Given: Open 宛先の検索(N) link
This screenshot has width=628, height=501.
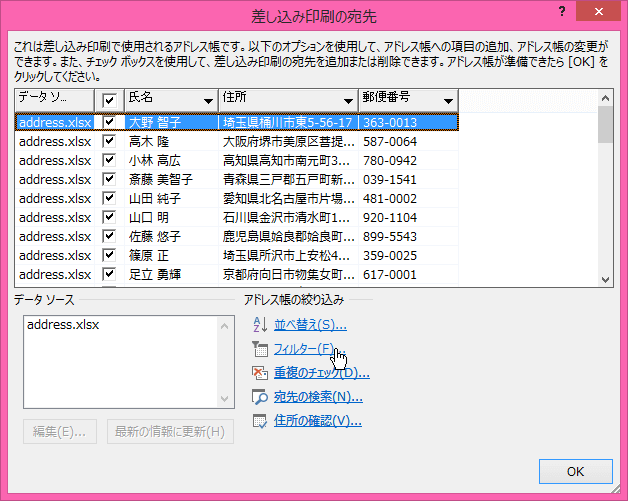Looking at the screenshot, I should (x=318, y=397).
